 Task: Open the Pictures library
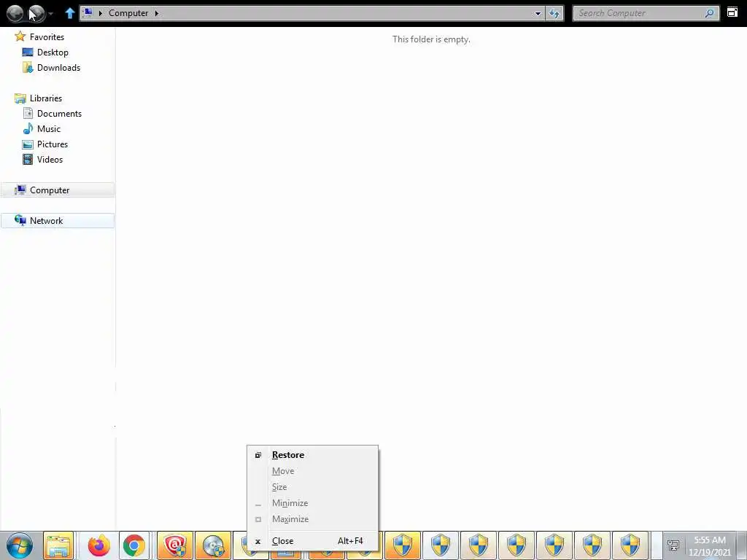pyautogui.click(x=53, y=144)
